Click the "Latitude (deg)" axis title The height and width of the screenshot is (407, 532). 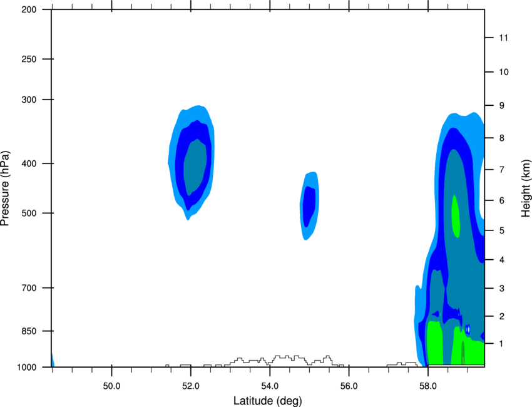267,401
